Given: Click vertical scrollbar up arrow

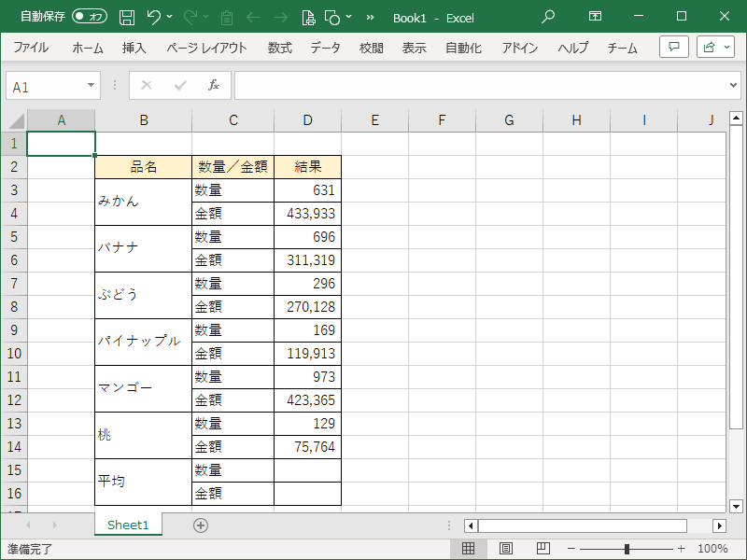Looking at the screenshot, I should tap(736, 118).
